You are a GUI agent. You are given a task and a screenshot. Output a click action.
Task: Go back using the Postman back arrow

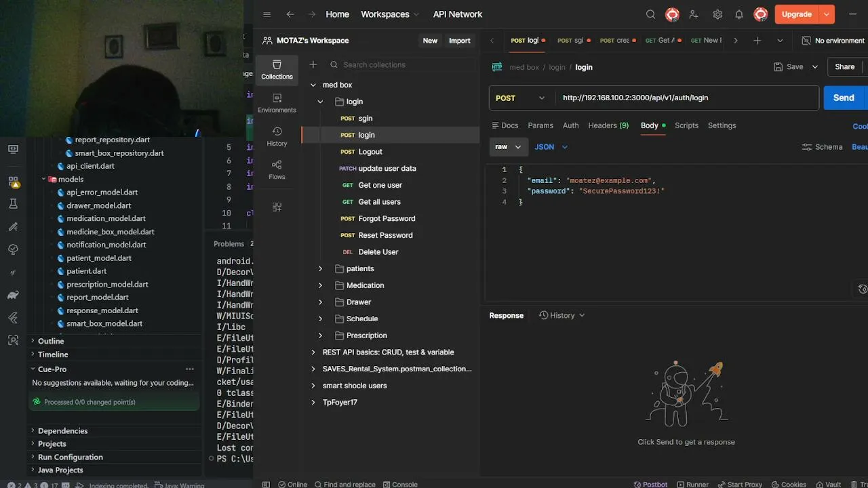(290, 14)
